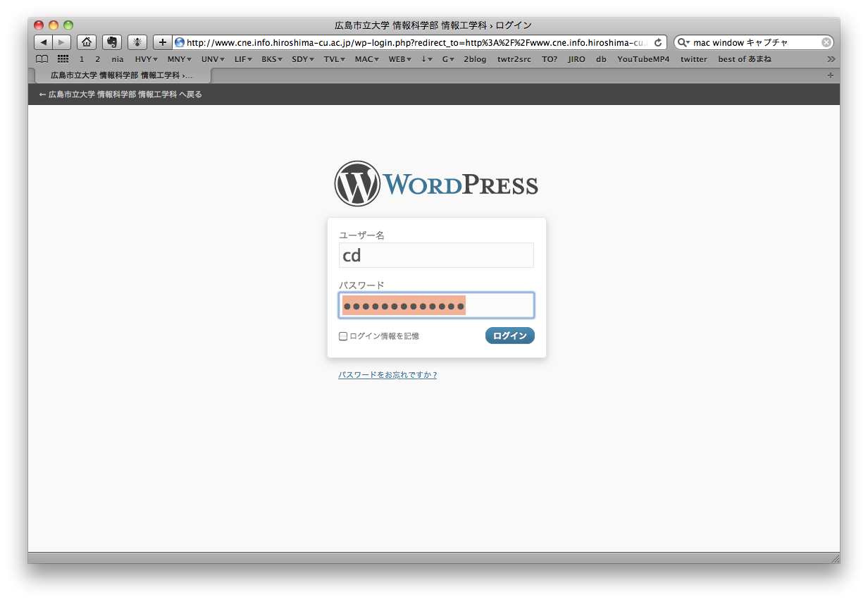Click the site globe icon in the address bar

tap(180, 42)
